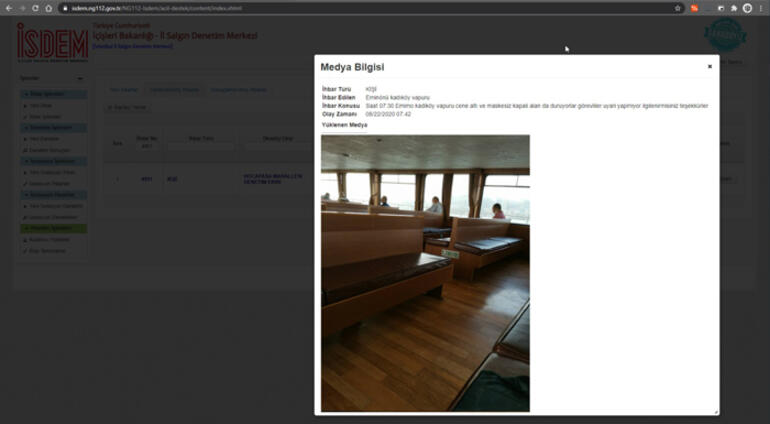Select the third tab above the table
This screenshot has width=770, height=424.
[x=238, y=90]
